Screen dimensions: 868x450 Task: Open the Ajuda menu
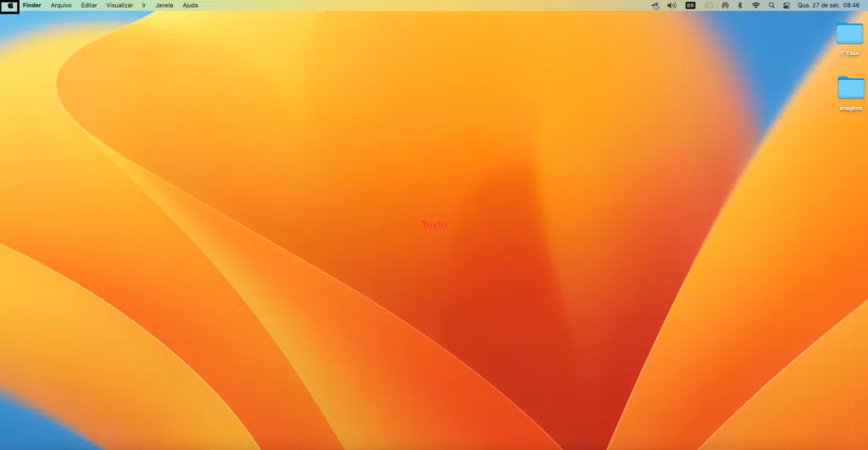(190, 6)
